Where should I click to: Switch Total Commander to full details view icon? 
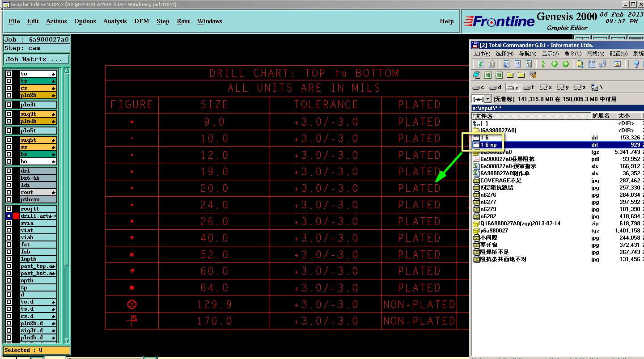pyautogui.click(x=517, y=64)
